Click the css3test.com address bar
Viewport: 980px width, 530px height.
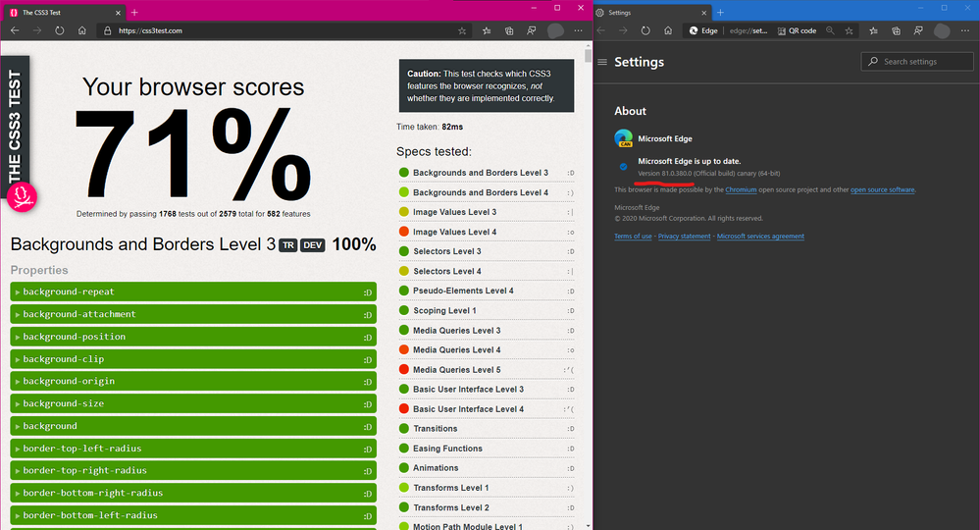[284, 30]
